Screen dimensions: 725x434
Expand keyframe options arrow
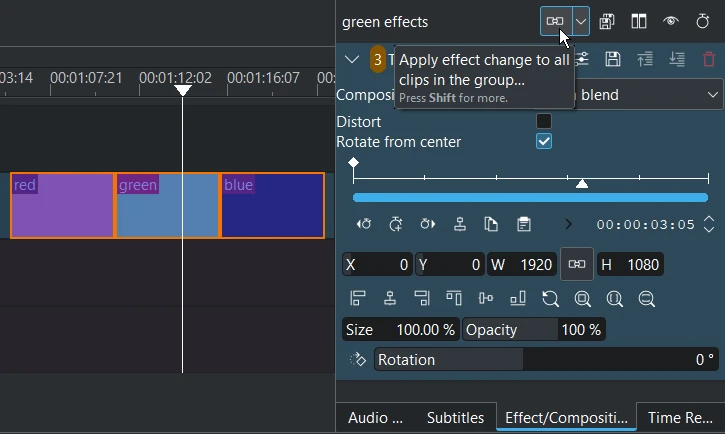tap(568, 224)
